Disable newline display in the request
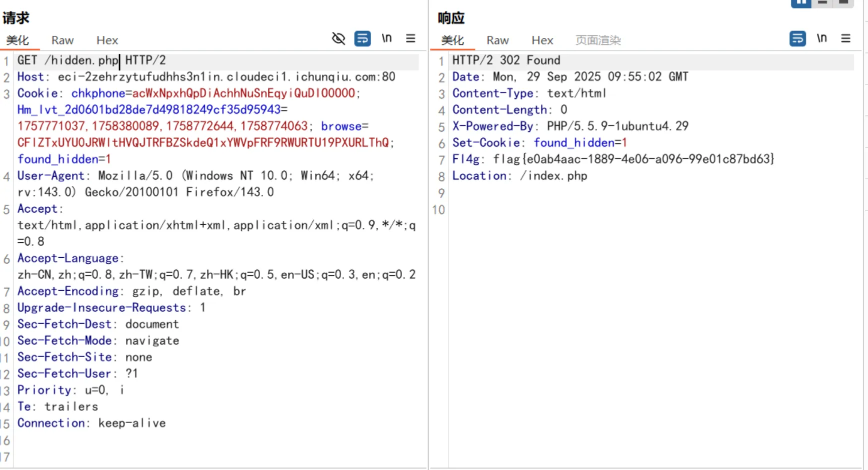This screenshot has width=868, height=470. (386, 38)
